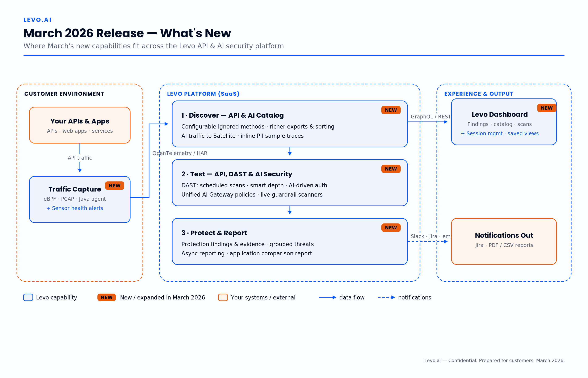Click the '2 · Test — API, DAST & AI Security' heading
The image size is (588, 378).
(237, 174)
